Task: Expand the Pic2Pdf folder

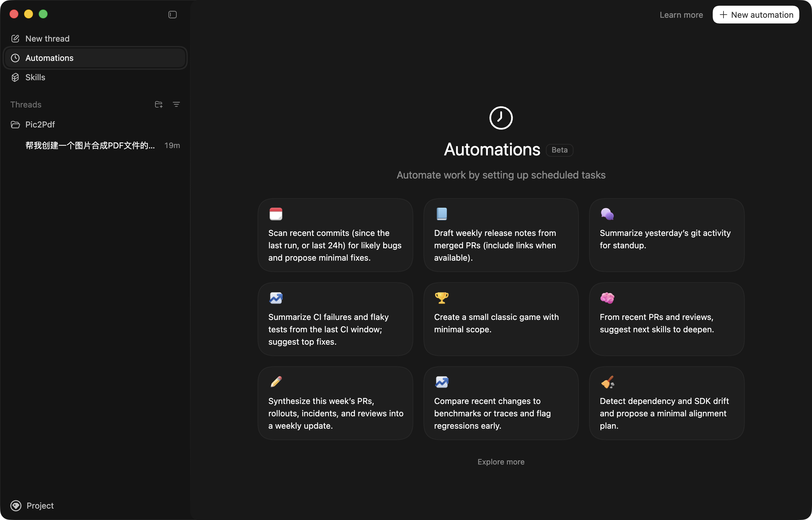Action: [x=40, y=125]
